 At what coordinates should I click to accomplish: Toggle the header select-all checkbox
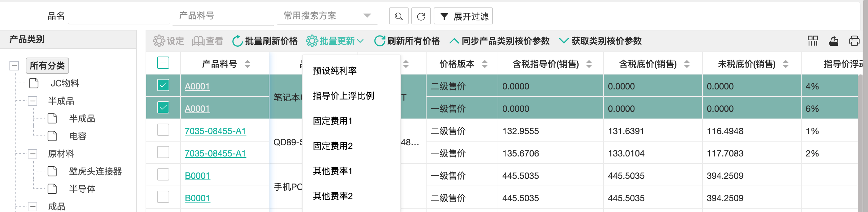tap(163, 63)
